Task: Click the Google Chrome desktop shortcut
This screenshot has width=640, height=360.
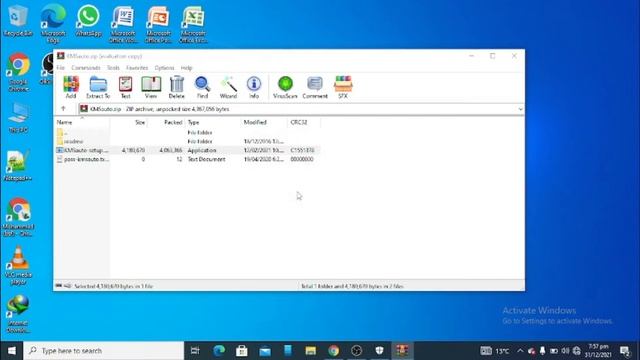Action: (18, 72)
